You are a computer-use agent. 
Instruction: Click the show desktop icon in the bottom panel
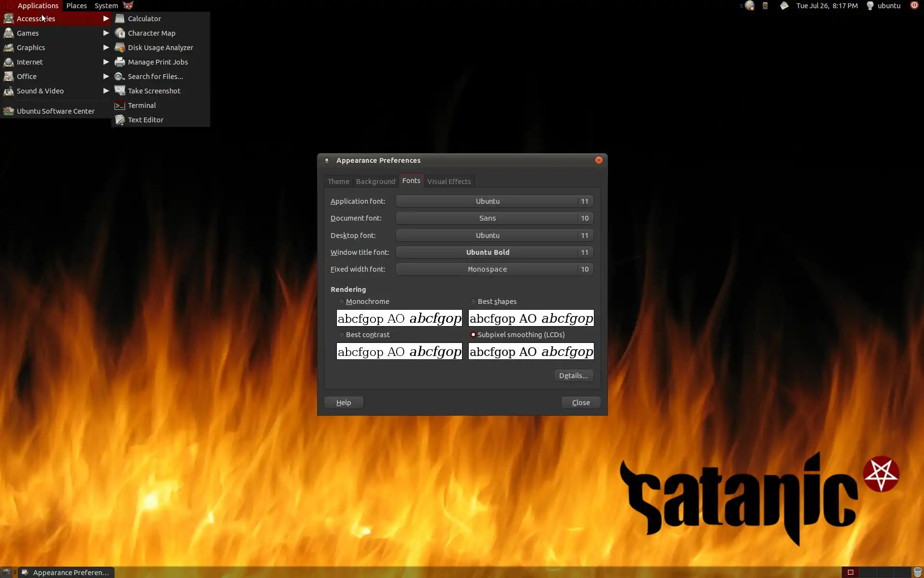coord(7,572)
